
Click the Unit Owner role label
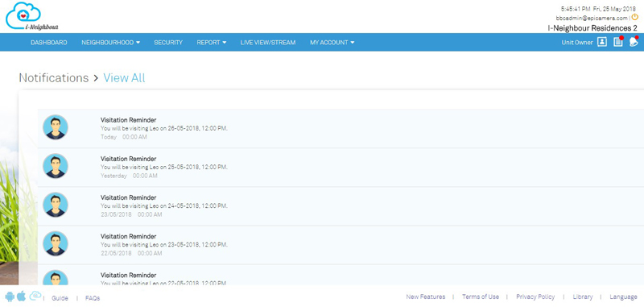tap(577, 43)
